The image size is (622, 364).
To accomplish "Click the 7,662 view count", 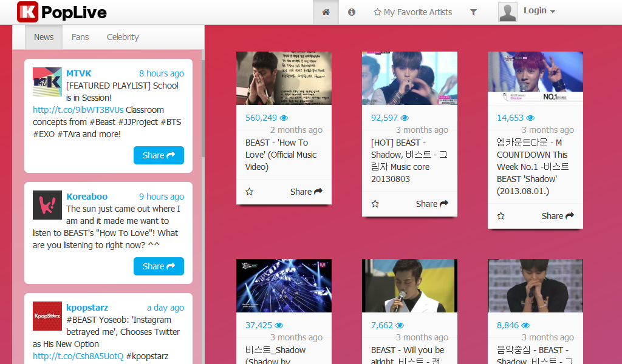I will tap(382, 325).
